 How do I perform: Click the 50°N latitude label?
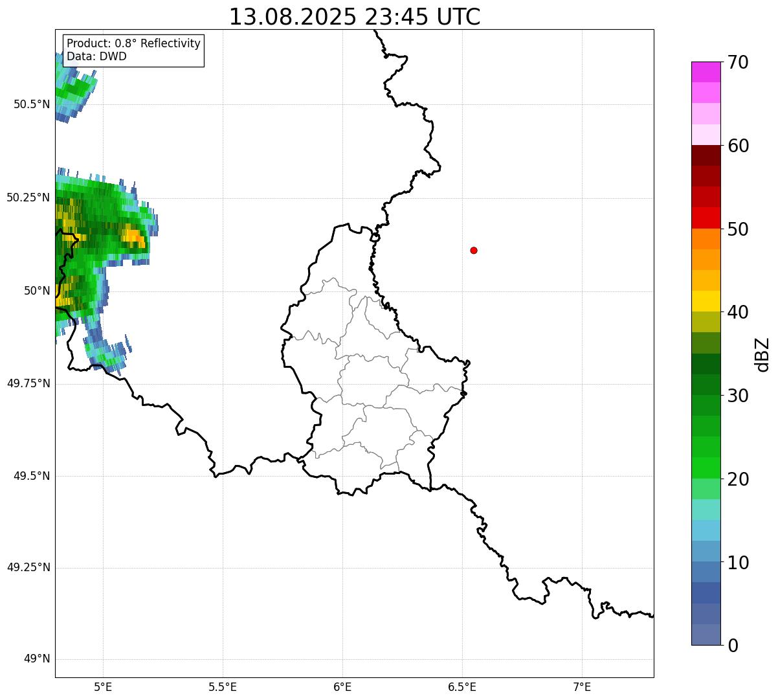tap(37, 291)
